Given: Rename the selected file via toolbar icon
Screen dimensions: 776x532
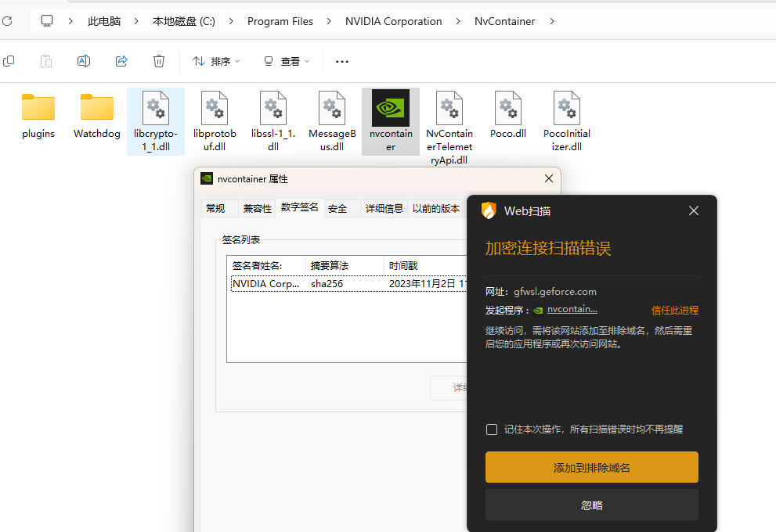Looking at the screenshot, I should [84, 61].
